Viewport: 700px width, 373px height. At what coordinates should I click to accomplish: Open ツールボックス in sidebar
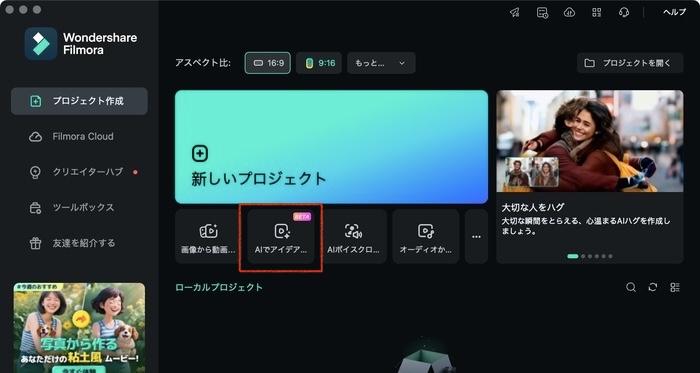click(x=79, y=207)
